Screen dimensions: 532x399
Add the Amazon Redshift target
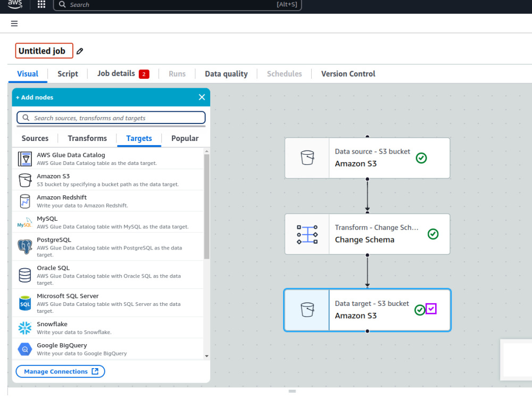pyautogui.click(x=108, y=201)
